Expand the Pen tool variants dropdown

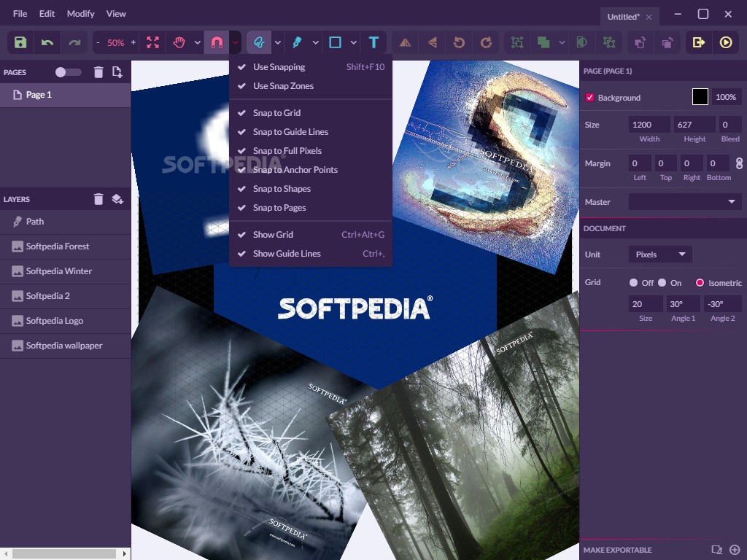coord(315,42)
